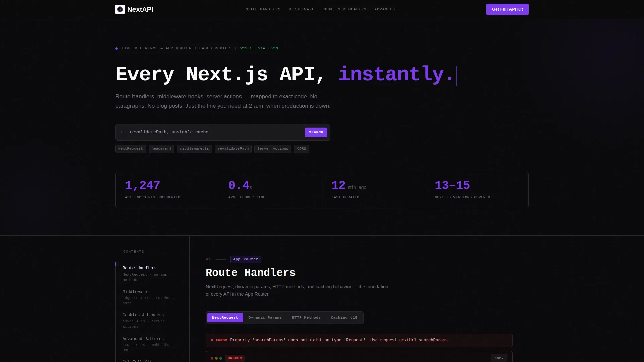
Task: Click the App Router badge
Action: (x=246, y=259)
